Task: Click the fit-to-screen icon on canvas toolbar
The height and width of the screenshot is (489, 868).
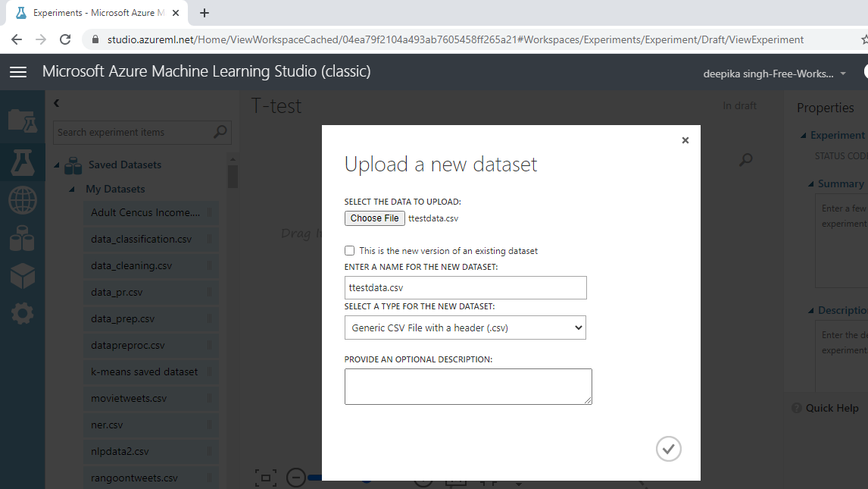Action: (266, 478)
